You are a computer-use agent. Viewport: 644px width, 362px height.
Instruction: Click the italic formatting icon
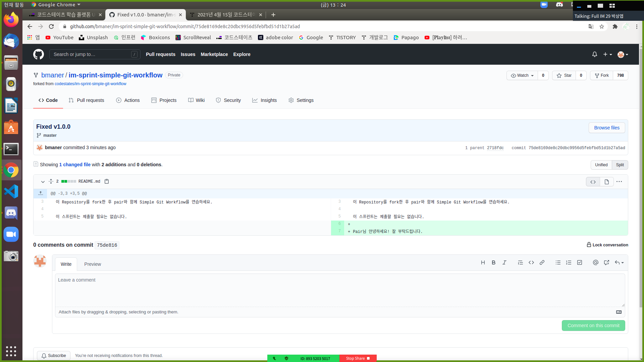504,262
